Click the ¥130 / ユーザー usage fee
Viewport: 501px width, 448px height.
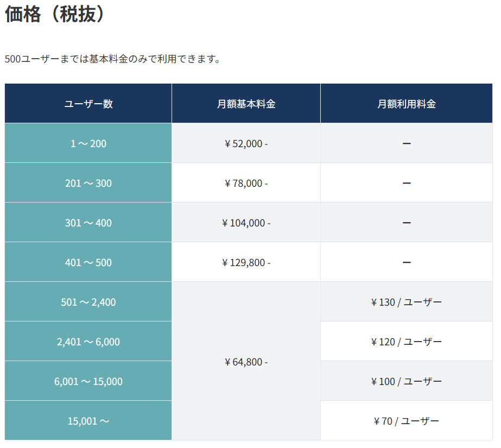coord(407,302)
